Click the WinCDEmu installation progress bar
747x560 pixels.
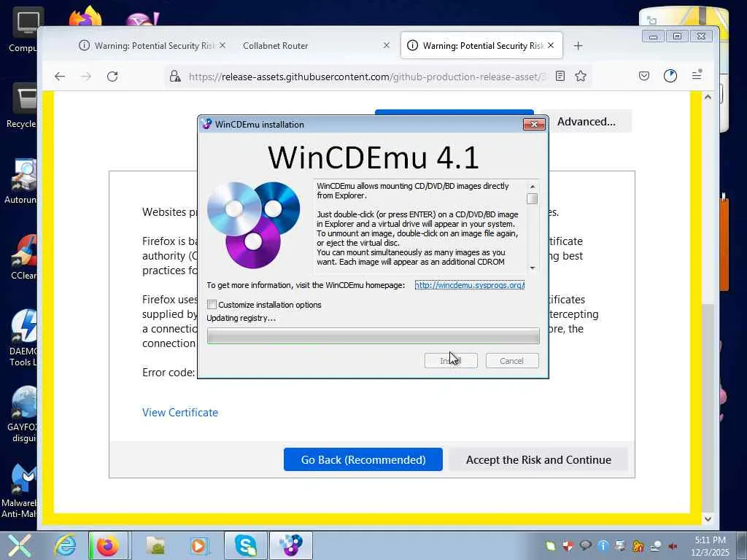point(373,335)
